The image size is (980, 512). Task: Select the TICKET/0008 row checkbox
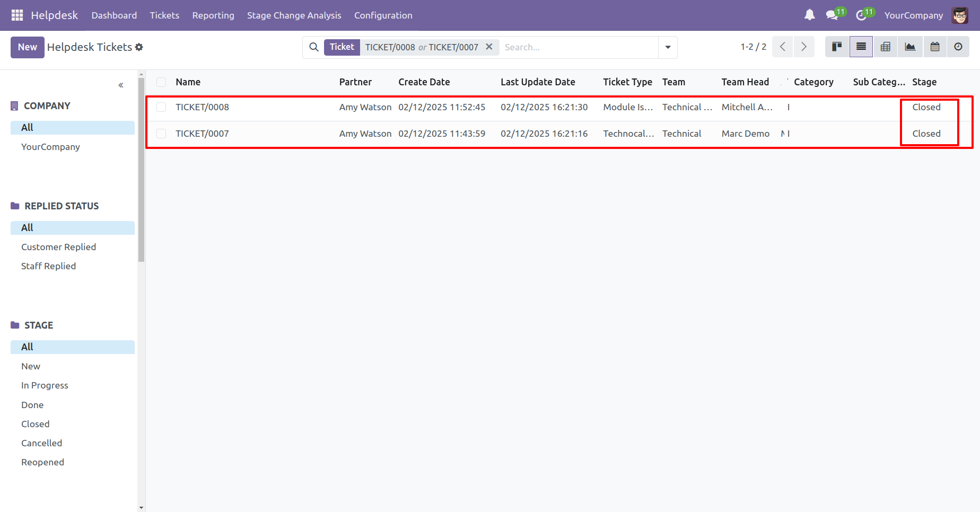pyautogui.click(x=161, y=107)
